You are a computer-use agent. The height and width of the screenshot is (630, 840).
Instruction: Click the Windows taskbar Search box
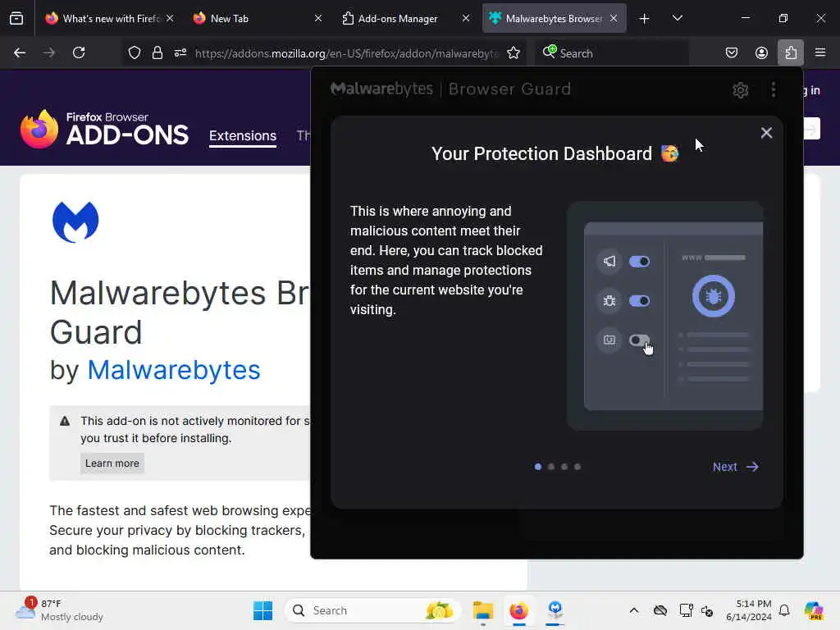click(x=373, y=610)
